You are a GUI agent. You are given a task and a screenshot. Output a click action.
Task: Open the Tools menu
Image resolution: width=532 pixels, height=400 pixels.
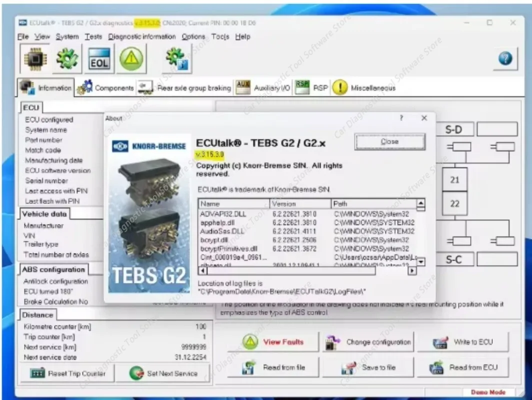coord(220,36)
